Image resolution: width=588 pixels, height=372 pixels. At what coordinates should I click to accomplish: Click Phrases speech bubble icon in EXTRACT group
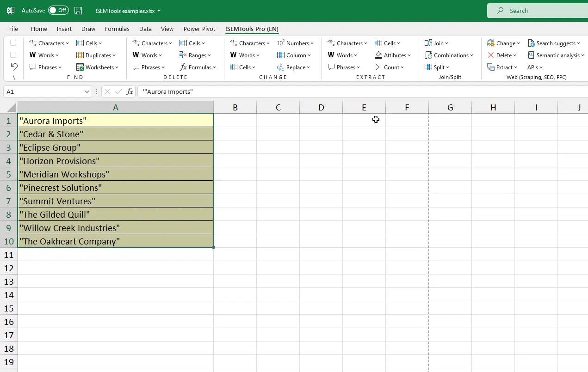pyautogui.click(x=331, y=67)
